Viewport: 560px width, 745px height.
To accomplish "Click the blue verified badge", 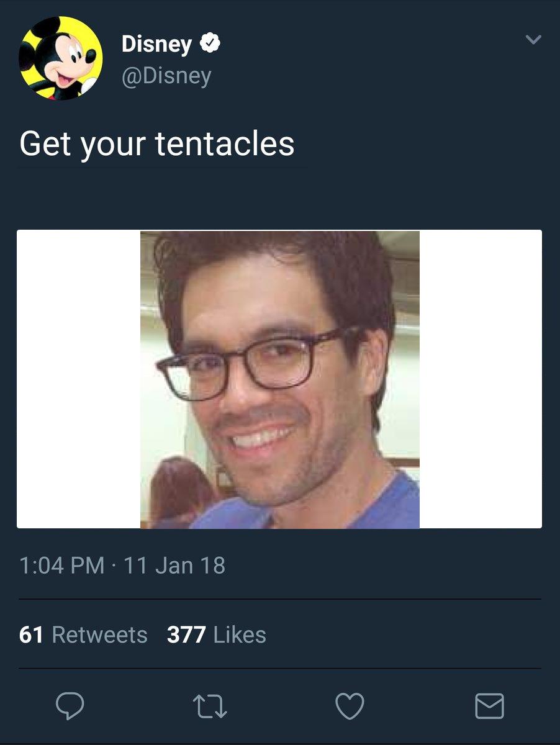I will 211,43.
